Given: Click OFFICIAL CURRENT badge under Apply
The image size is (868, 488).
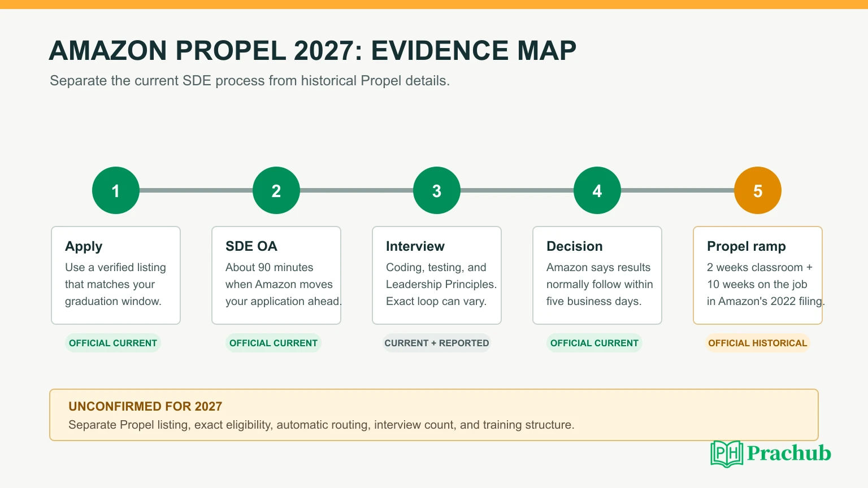Looking at the screenshot, I should click(x=113, y=343).
